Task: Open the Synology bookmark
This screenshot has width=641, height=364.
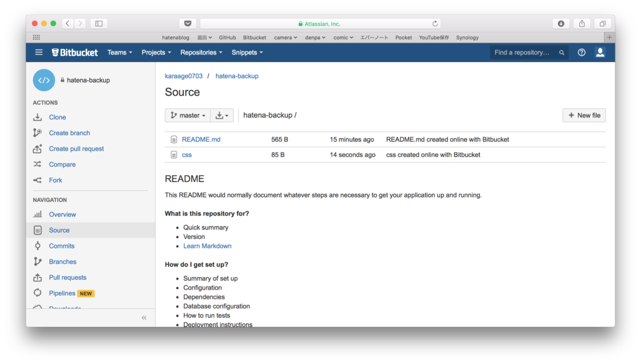Action: coord(467,37)
